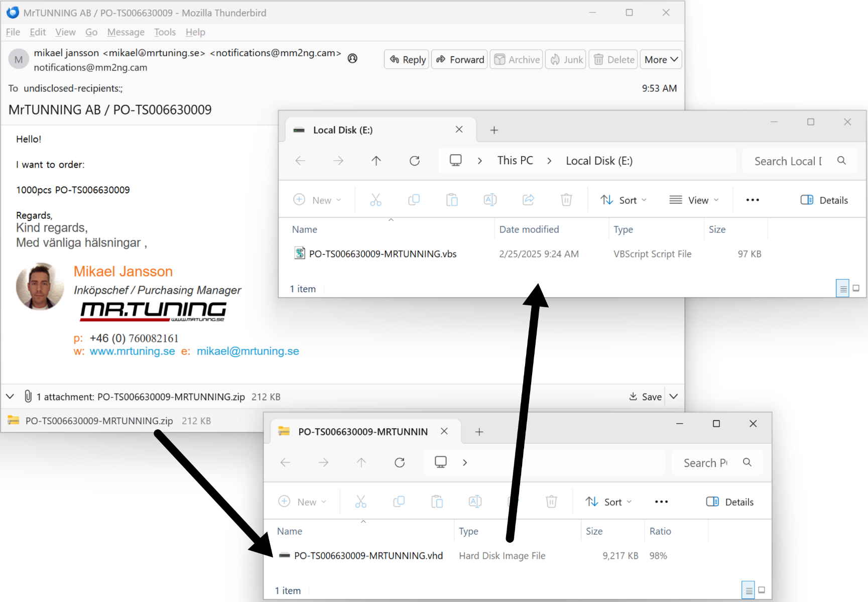This screenshot has width=868, height=602.
Task: Click search field in zip folder window
Action: 716,462
